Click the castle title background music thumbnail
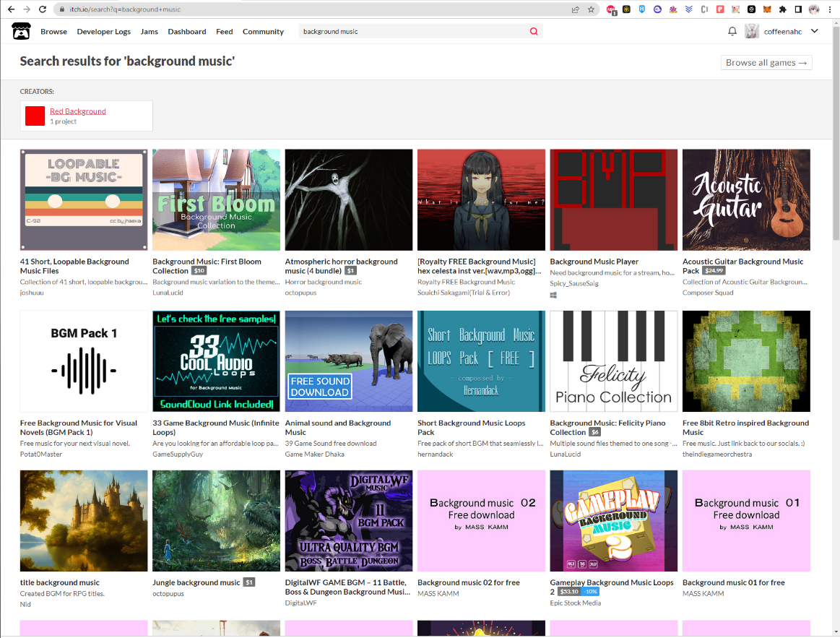Viewport: 840px width, 638px height. (x=84, y=521)
